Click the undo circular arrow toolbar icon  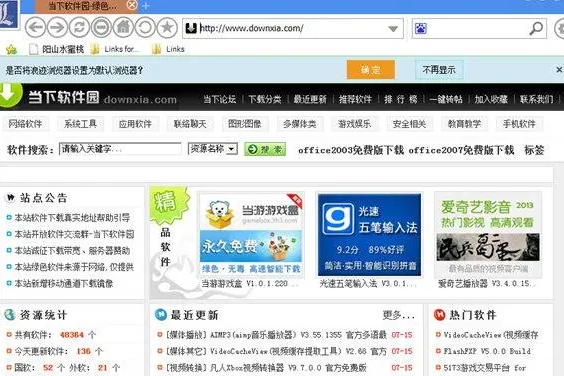145,27
